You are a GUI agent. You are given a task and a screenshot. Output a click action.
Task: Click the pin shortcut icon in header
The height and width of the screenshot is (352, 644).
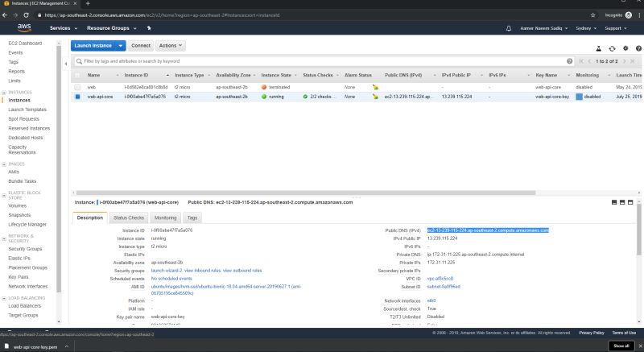(149, 28)
